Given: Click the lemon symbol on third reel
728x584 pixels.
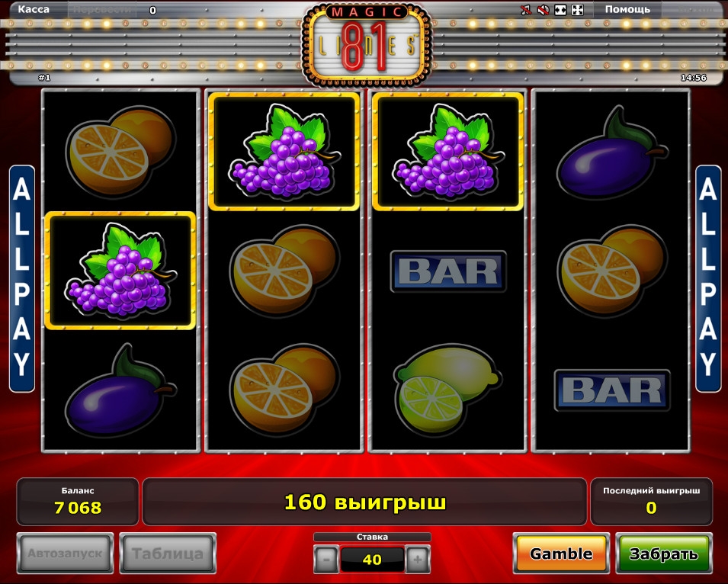Looking at the screenshot, I should click(447, 390).
